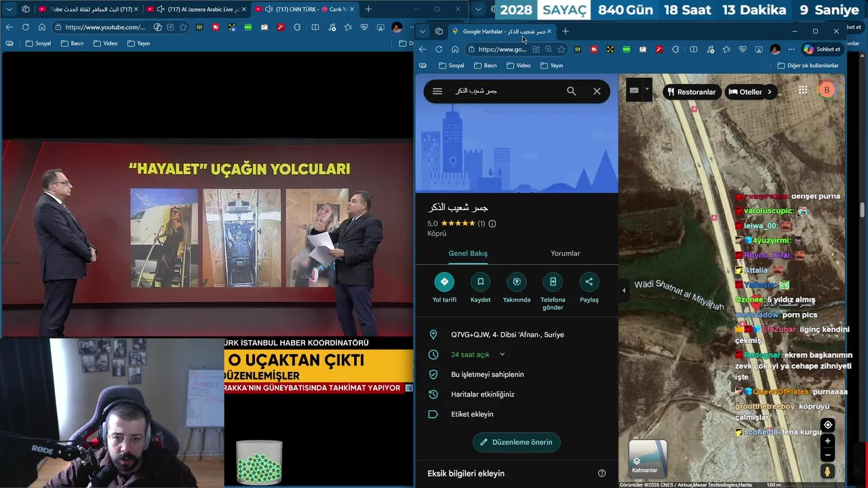868x488 pixels.
Task: Open new tab in YouTube window
Action: coord(368,9)
